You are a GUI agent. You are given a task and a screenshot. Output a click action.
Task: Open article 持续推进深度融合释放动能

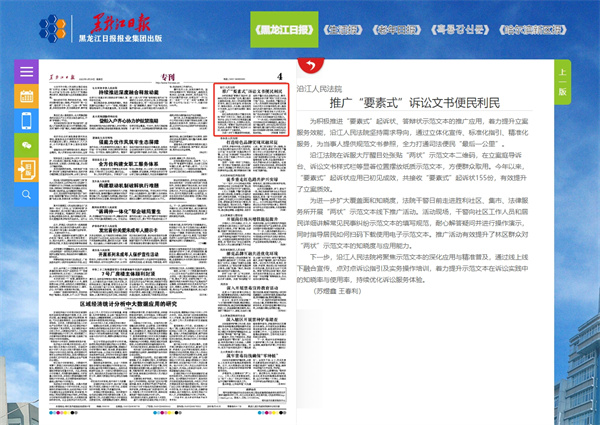point(129,92)
